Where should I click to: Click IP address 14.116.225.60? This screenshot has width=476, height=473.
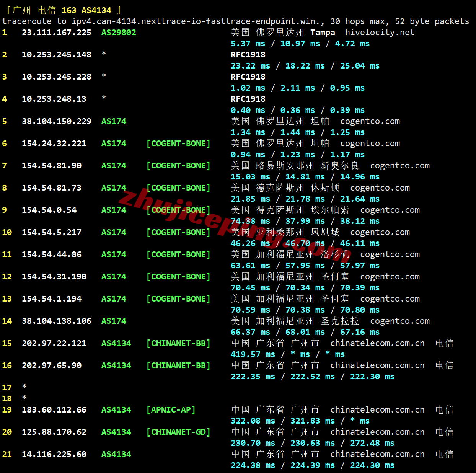click(x=54, y=454)
